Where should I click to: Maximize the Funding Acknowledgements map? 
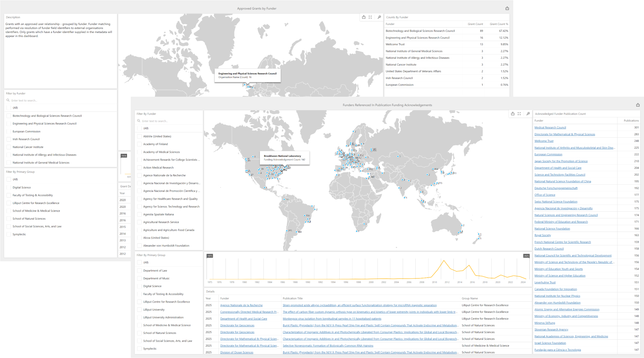(519, 114)
